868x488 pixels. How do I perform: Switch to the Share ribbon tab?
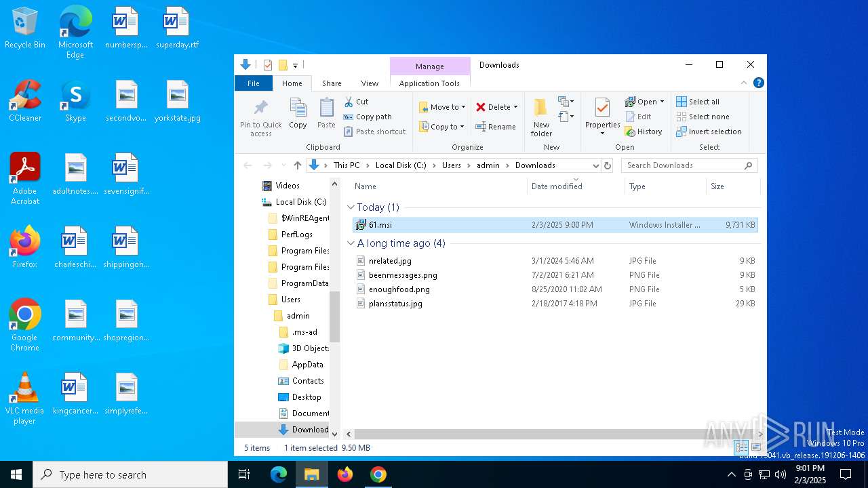332,83
